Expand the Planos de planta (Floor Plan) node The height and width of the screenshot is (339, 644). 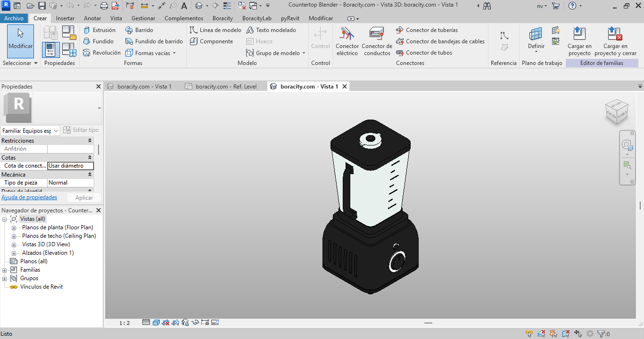pos(14,227)
